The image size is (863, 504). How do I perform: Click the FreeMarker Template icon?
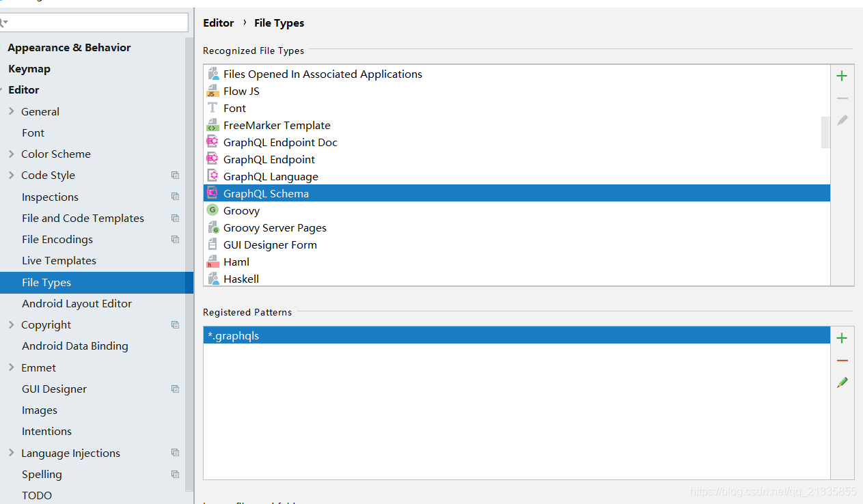pyautogui.click(x=213, y=125)
